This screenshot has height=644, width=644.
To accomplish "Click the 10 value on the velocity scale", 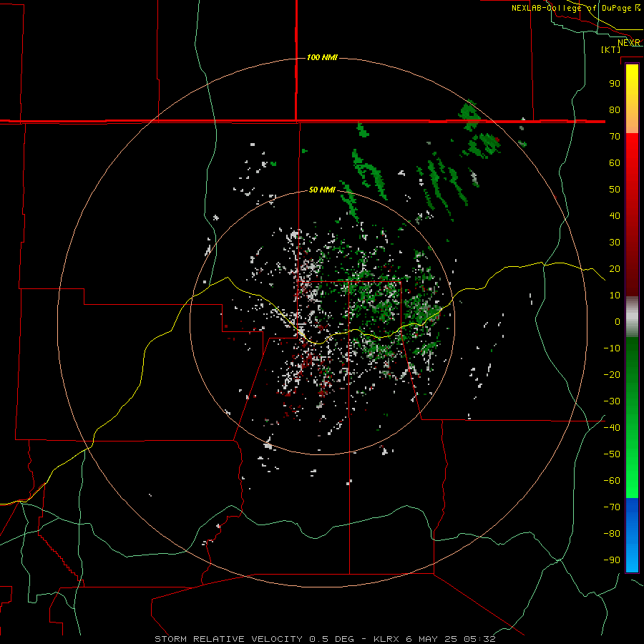I will tap(615, 296).
